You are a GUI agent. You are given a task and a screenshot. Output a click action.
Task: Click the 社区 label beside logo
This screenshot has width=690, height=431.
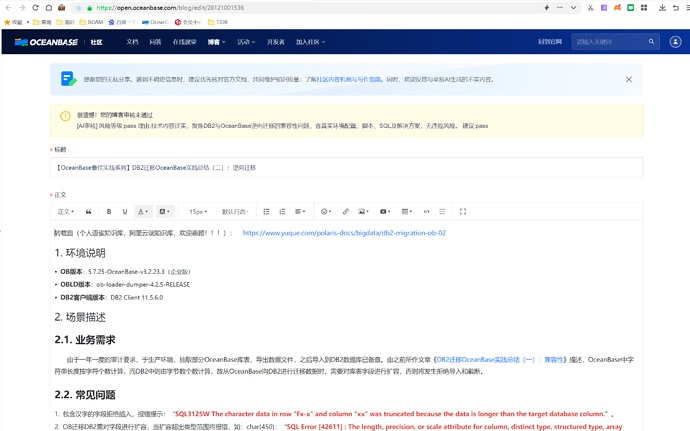pos(96,42)
